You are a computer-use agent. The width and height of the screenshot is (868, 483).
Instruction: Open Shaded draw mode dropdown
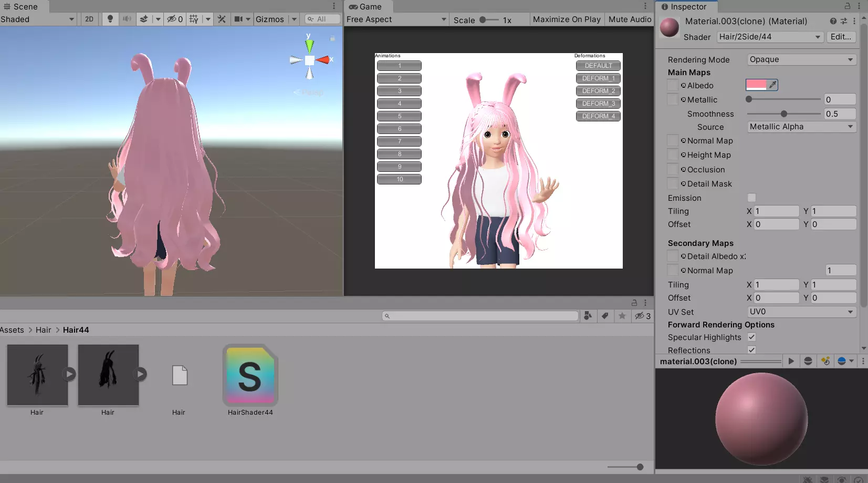pyautogui.click(x=38, y=19)
